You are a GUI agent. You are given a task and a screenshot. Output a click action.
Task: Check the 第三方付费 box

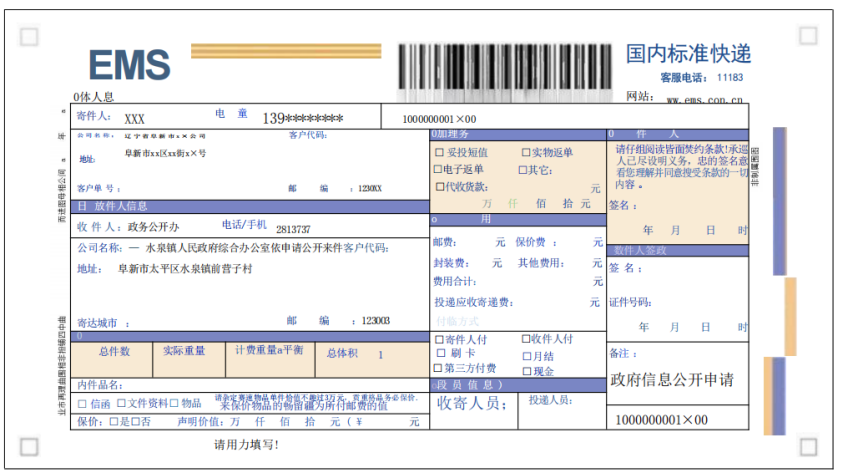[x=437, y=368]
